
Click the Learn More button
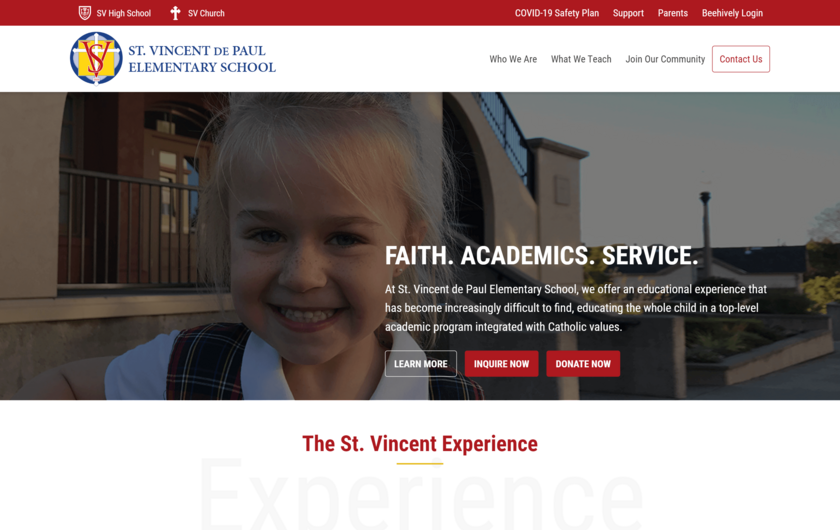(x=421, y=364)
